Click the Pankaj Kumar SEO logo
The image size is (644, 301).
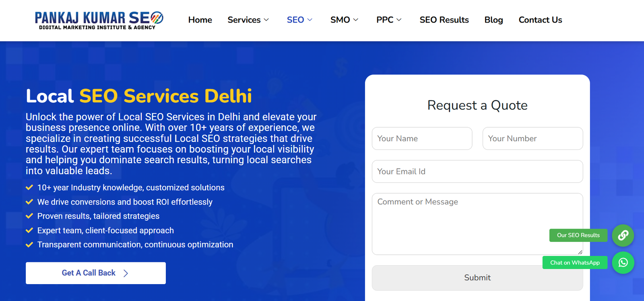tap(99, 20)
